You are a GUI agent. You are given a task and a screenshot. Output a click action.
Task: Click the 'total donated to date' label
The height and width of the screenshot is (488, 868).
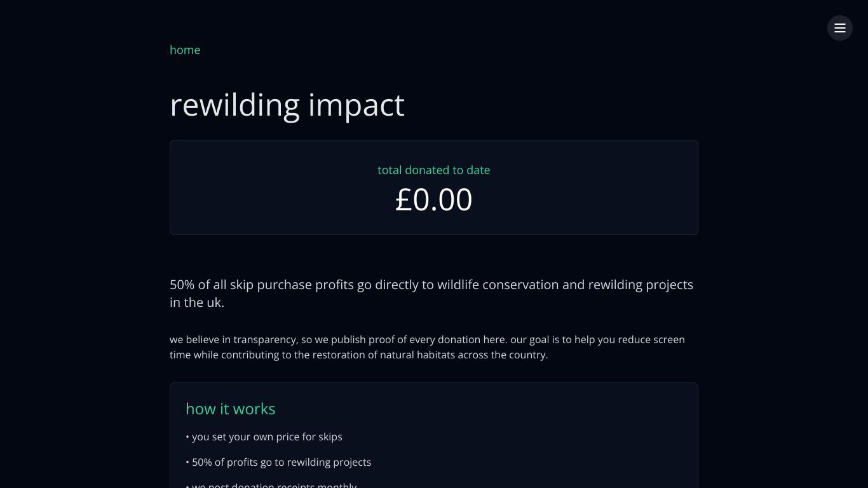tap(434, 170)
